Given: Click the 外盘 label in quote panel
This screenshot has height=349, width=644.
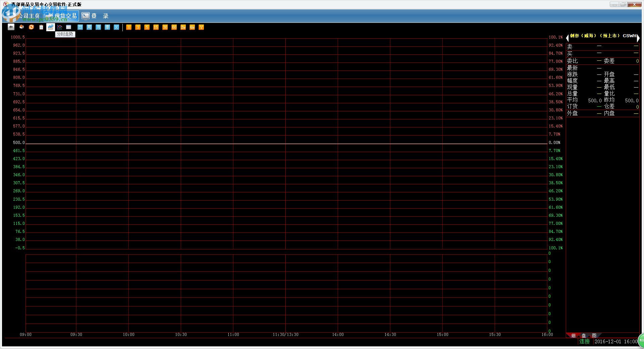Looking at the screenshot, I should click(572, 113).
